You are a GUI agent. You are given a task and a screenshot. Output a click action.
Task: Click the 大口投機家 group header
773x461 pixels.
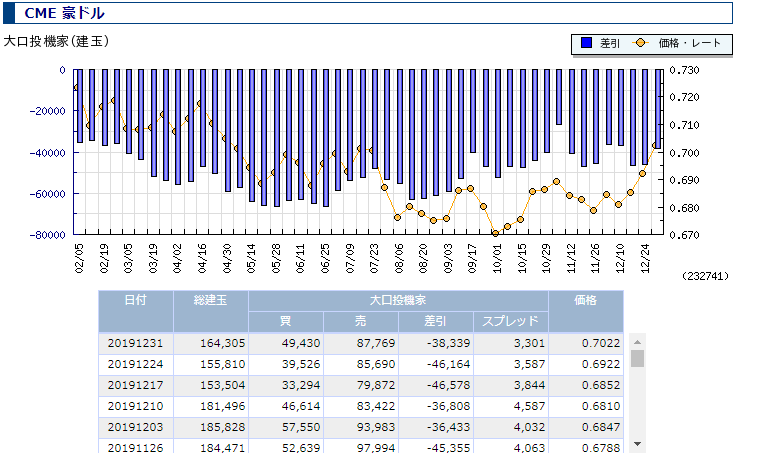tap(398, 300)
